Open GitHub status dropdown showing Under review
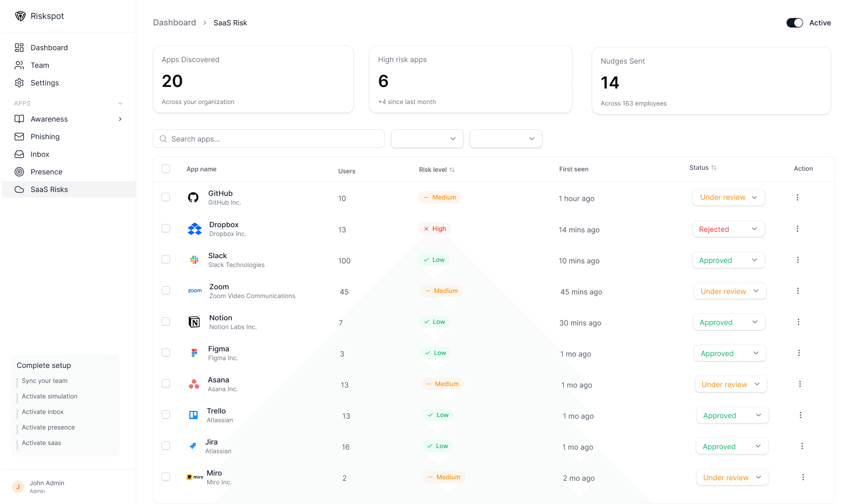The width and height of the screenshot is (859, 504). coord(729,197)
